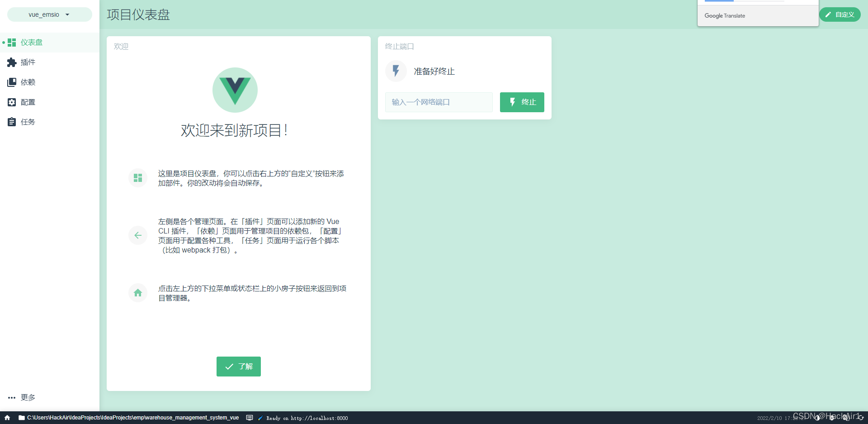
Task: Click the 终止 kill port button
Action: coord(522,102)
